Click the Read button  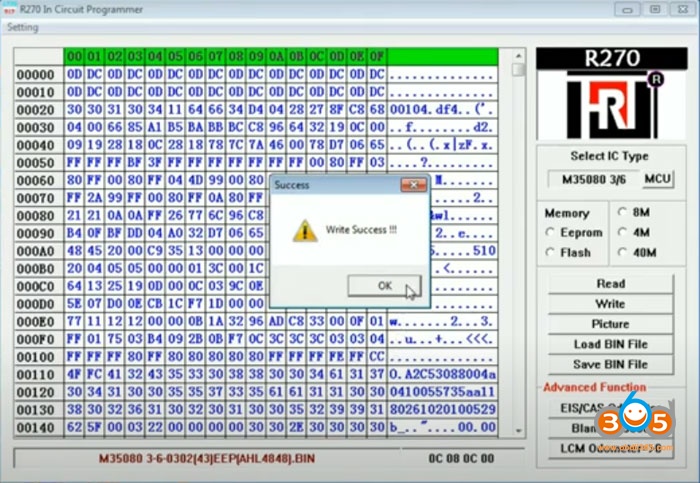point(610,284)
